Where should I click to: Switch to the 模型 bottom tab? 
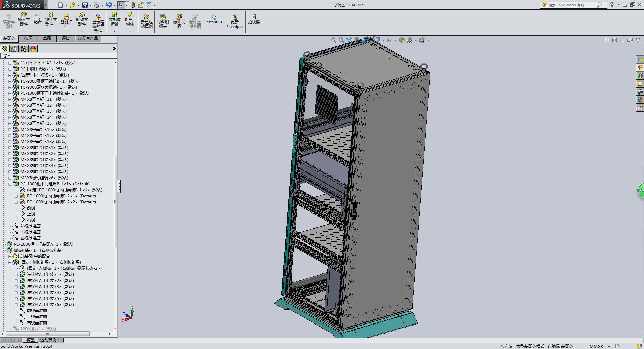[x=31, y=340]
